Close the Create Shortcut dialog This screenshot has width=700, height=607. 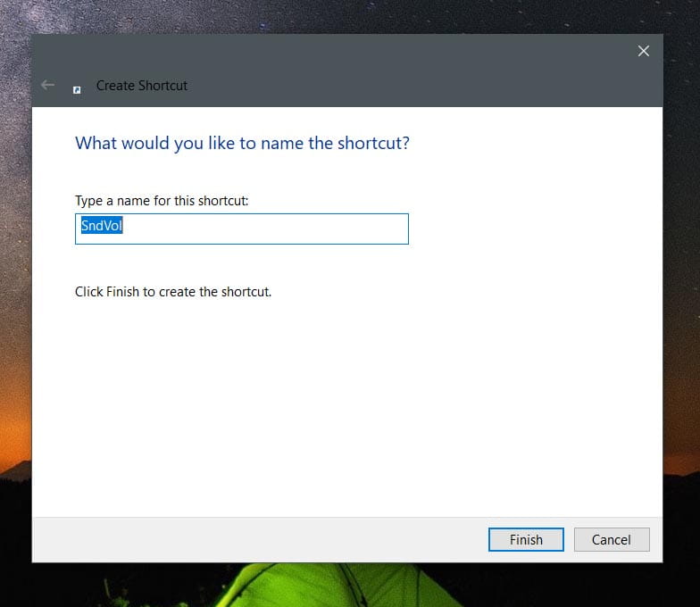click(643, 51)
